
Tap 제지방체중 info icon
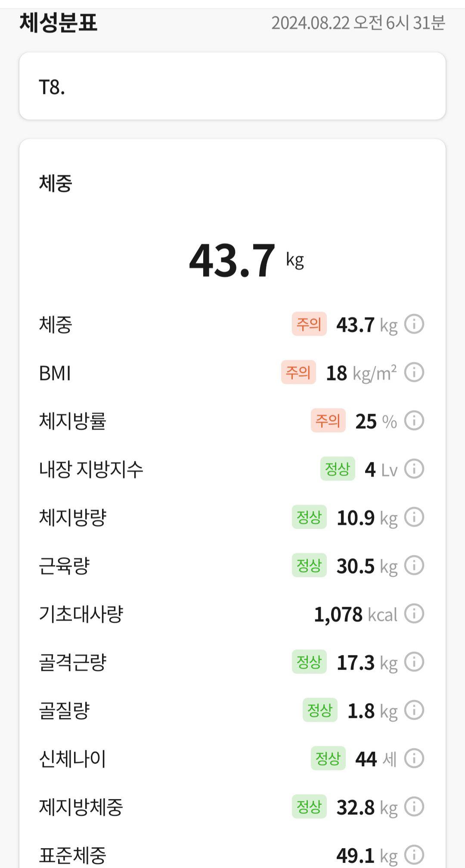[x=414, y=807]
